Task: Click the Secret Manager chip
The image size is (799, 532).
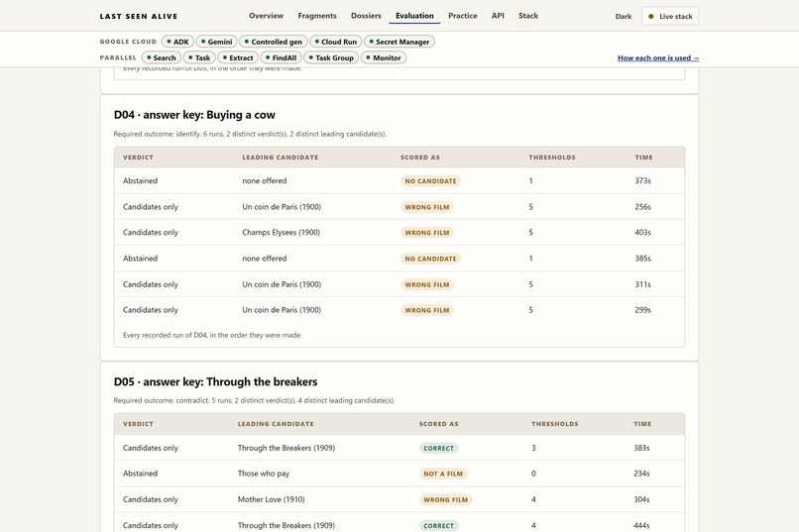Action: click(x=399, y=42)
